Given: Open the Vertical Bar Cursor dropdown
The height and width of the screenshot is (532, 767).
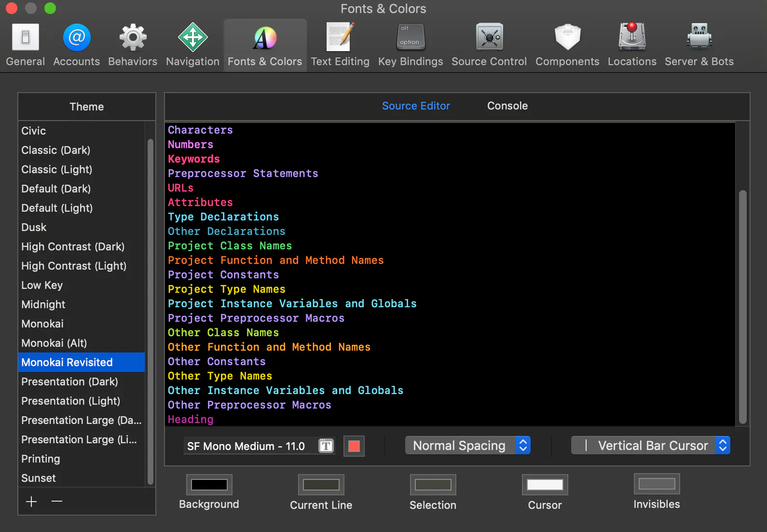Looking at the screenshot, I should tap(651, 446).
